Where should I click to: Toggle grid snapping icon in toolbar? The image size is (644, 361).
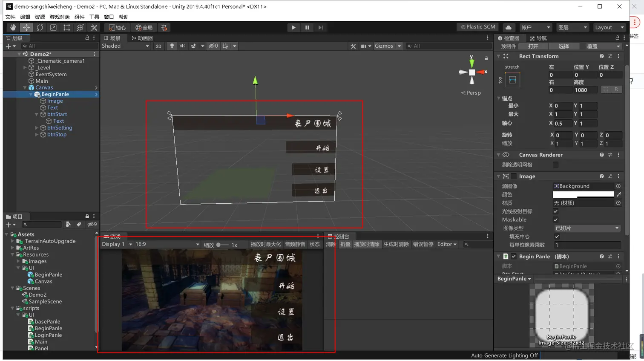point(164,28)
